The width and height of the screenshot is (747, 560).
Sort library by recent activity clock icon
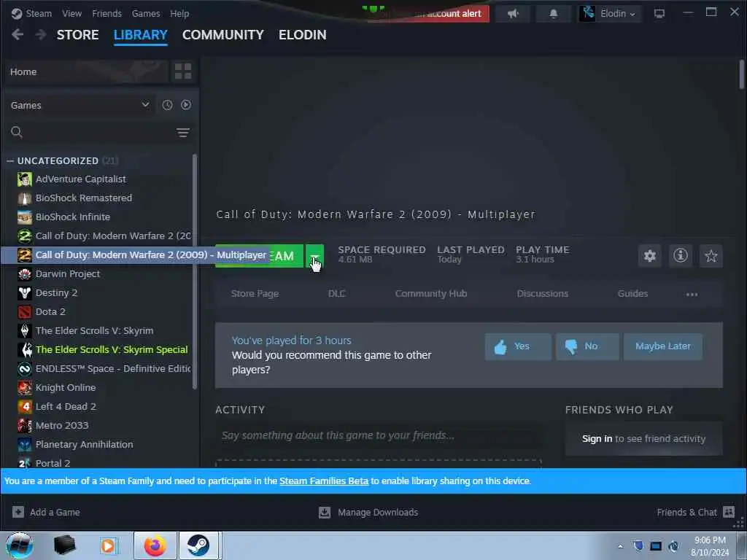[167, 105]
